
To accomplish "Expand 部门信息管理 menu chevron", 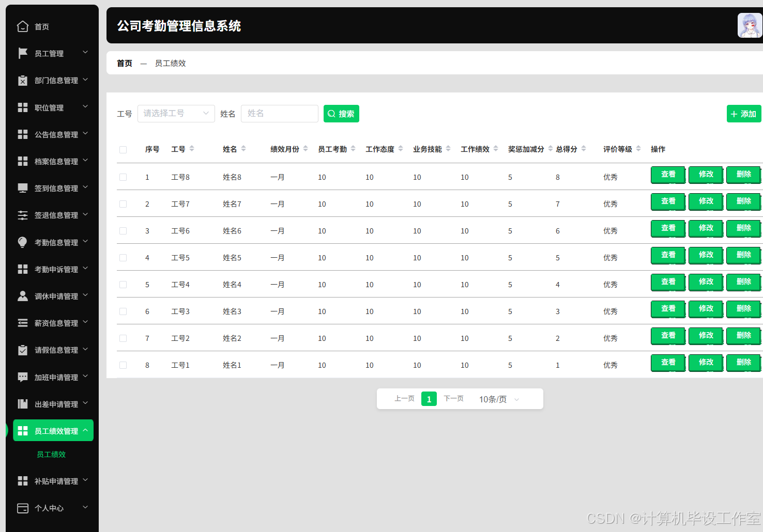I will click(x=85, y=80).
